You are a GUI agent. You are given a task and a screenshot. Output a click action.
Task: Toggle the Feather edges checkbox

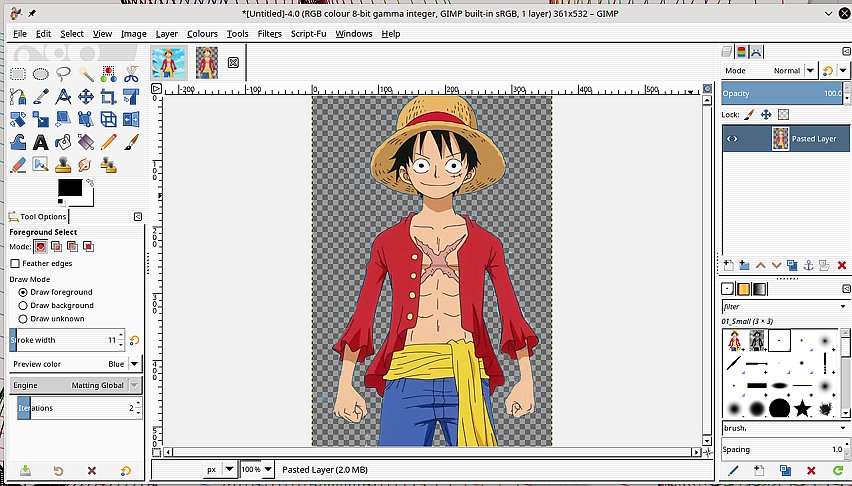pyautogui.click(x=15, y=263)
